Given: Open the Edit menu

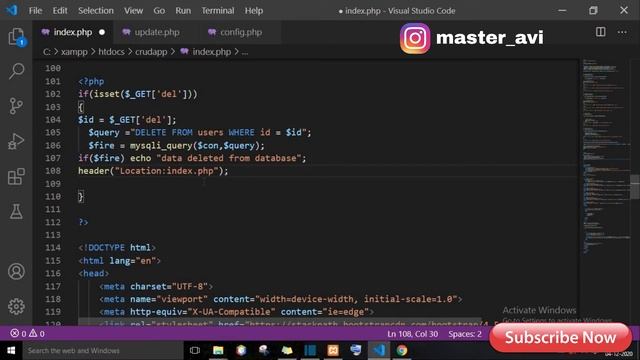Looking at the screenshot, I should (60, 11).
